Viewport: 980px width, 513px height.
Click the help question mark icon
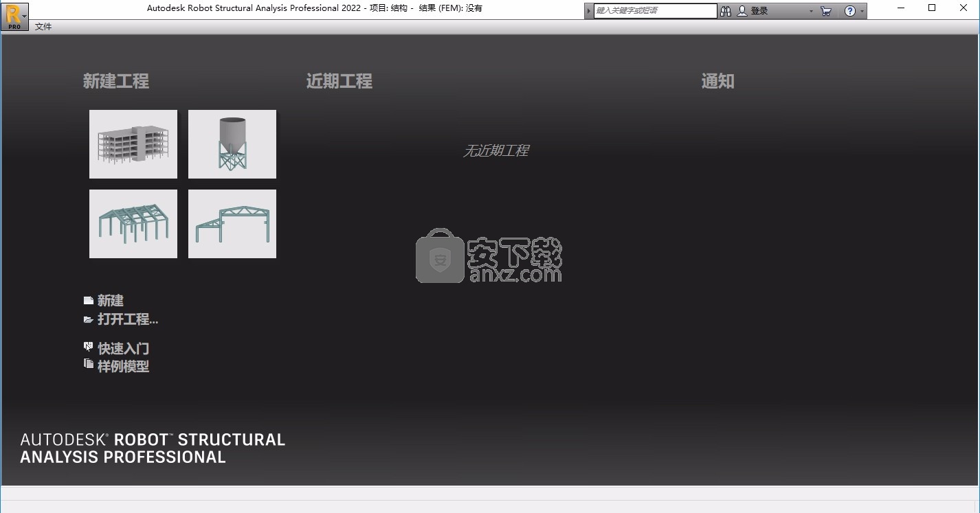click(850, 11)
